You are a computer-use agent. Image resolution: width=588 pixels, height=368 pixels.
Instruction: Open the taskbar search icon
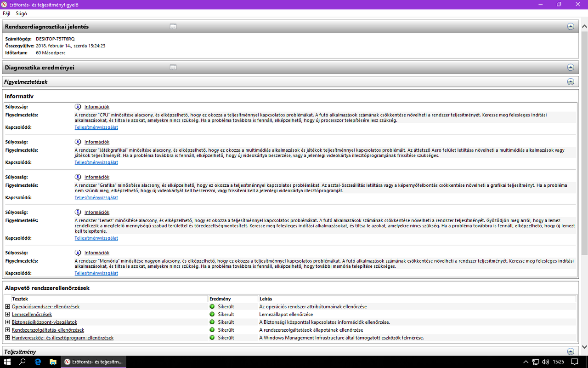(x=22, y=362)
